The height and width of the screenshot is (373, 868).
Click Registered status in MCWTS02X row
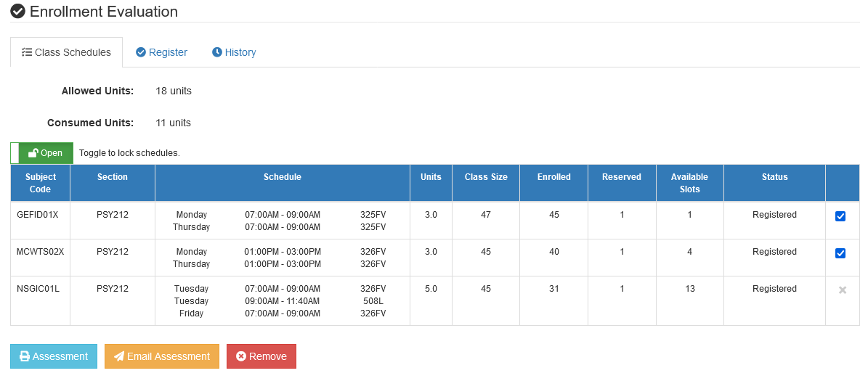coord(774,252)
